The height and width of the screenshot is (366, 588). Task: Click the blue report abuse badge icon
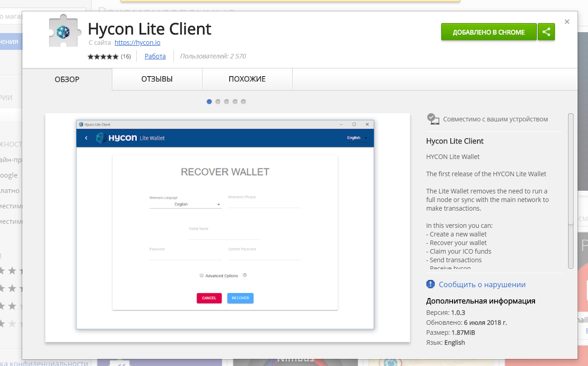pos(430,284)
